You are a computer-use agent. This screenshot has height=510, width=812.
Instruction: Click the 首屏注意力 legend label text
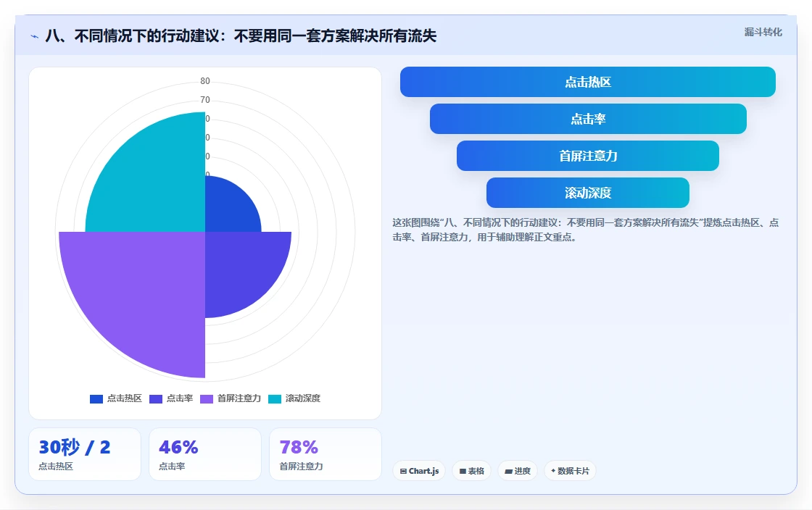point(239,398)
